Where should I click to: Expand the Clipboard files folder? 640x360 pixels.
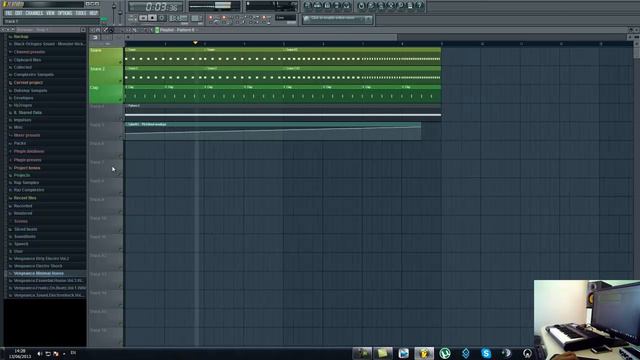[27, 60]
